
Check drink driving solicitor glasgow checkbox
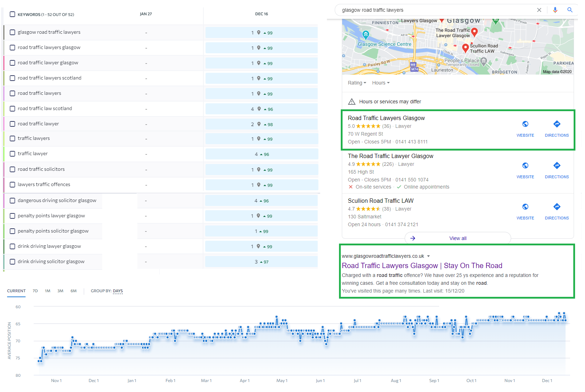point(12,262)
